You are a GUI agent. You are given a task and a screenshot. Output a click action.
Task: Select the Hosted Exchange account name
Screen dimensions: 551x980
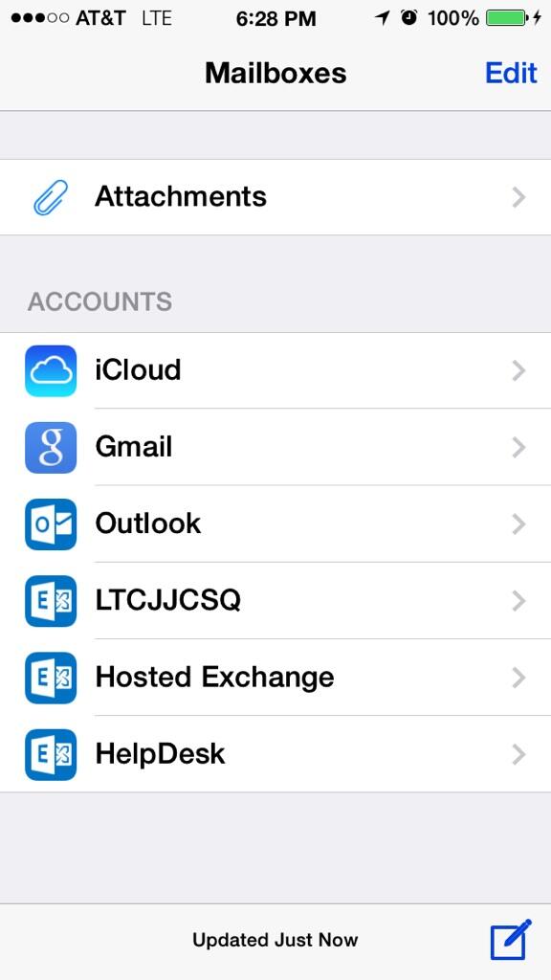(x=215, y=678)
